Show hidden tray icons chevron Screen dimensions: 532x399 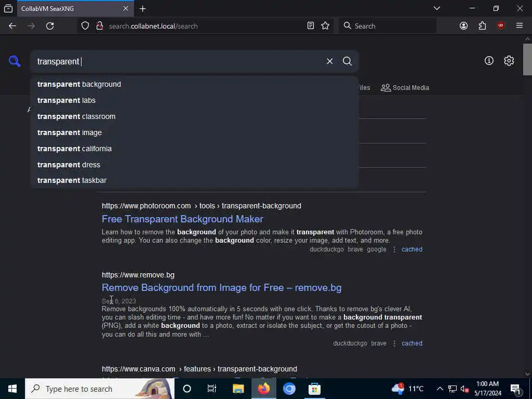(x=440, y=389)
